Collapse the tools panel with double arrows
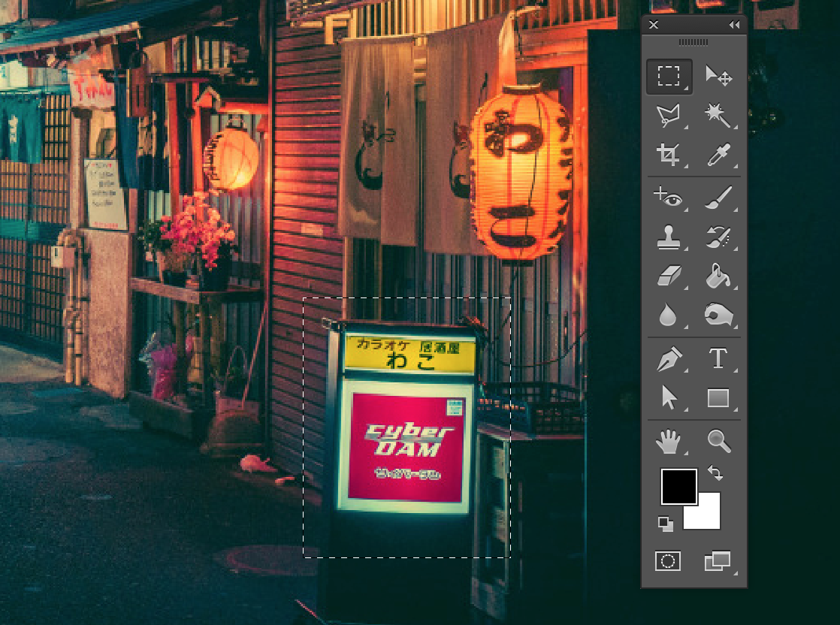 click(x=734, y=24)
